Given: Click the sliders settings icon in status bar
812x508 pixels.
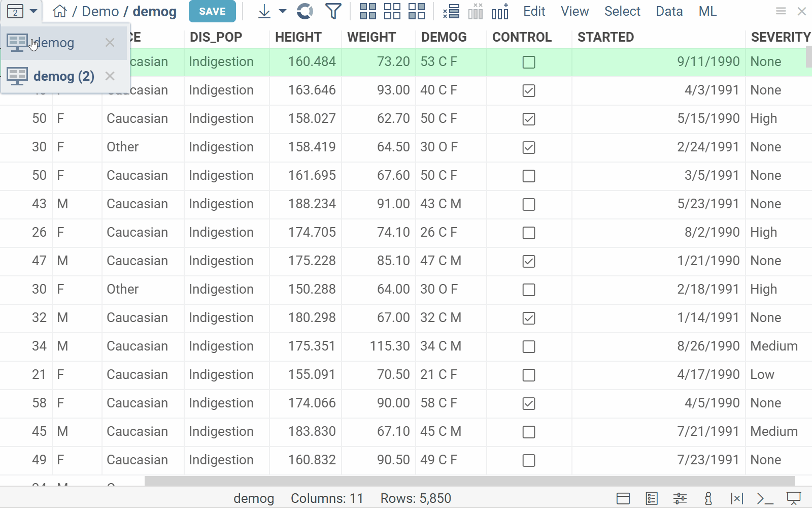Looking at the screenshot, I should click(x=680, y=498).
